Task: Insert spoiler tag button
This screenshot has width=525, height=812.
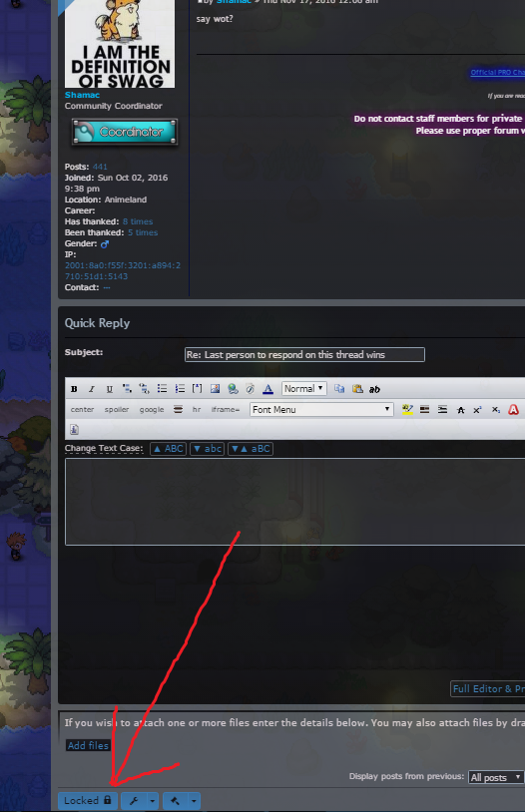Action: click(x=117, y=409)
